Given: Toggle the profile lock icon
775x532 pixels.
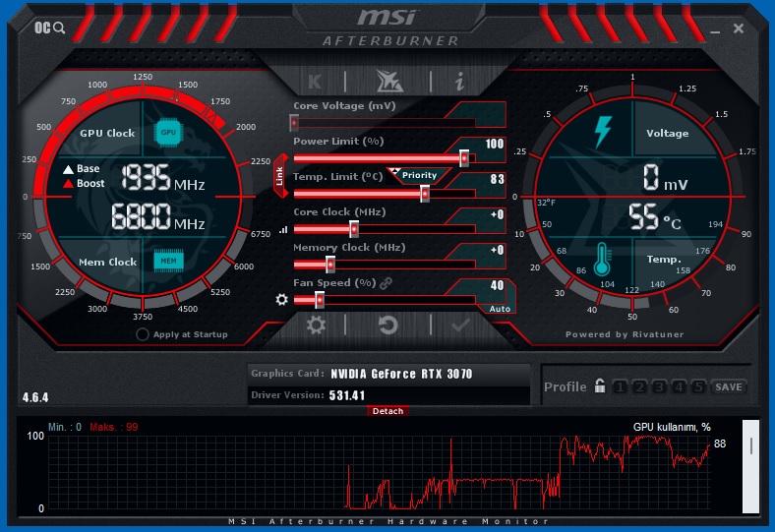Looking at the screenshot, I should click(600, 385).
